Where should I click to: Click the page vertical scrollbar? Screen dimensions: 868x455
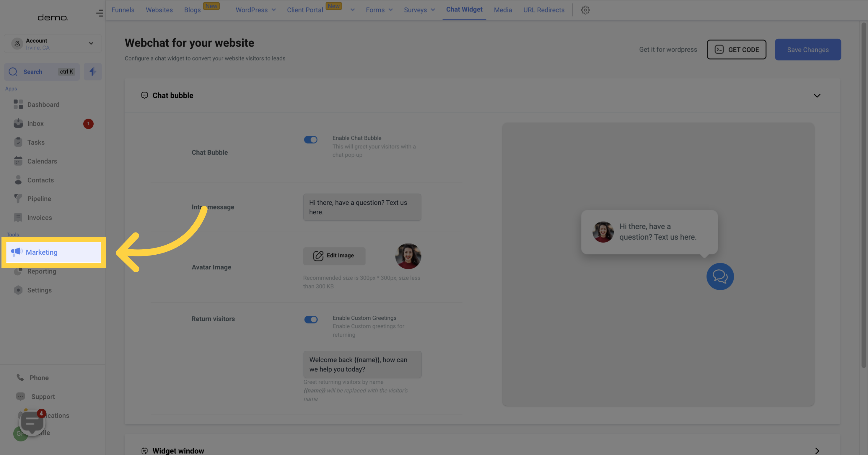[x=863, y=195]
